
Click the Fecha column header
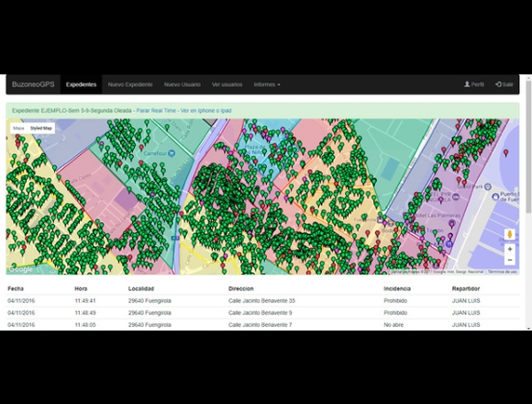(x=16, y=288)
